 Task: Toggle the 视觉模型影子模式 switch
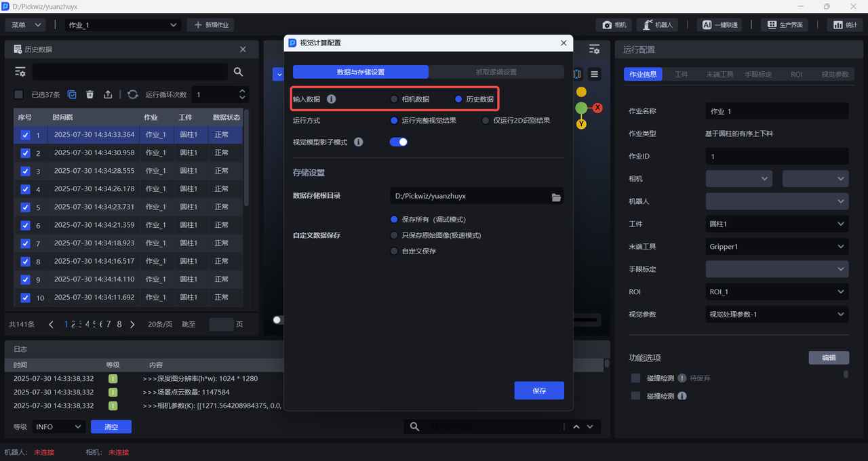click(399, 142)
